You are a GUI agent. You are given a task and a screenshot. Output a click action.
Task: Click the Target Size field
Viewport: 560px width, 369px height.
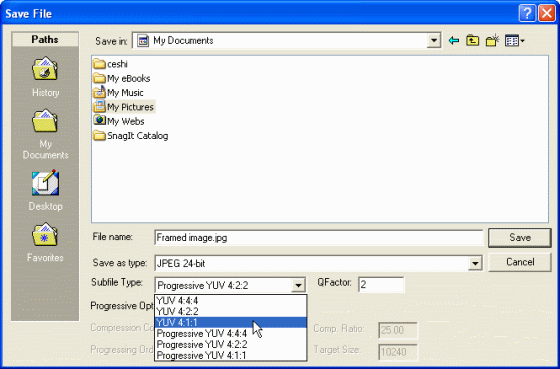tap(398, 352)
